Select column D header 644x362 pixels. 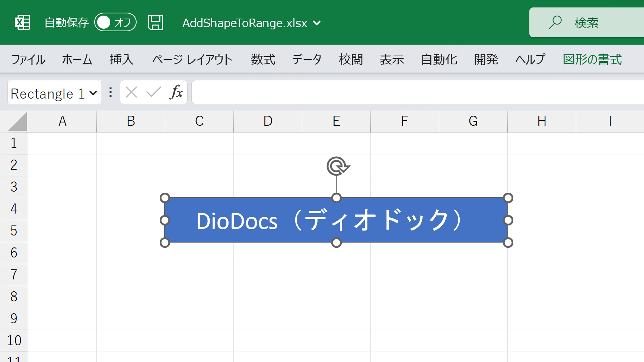(268, 121)
